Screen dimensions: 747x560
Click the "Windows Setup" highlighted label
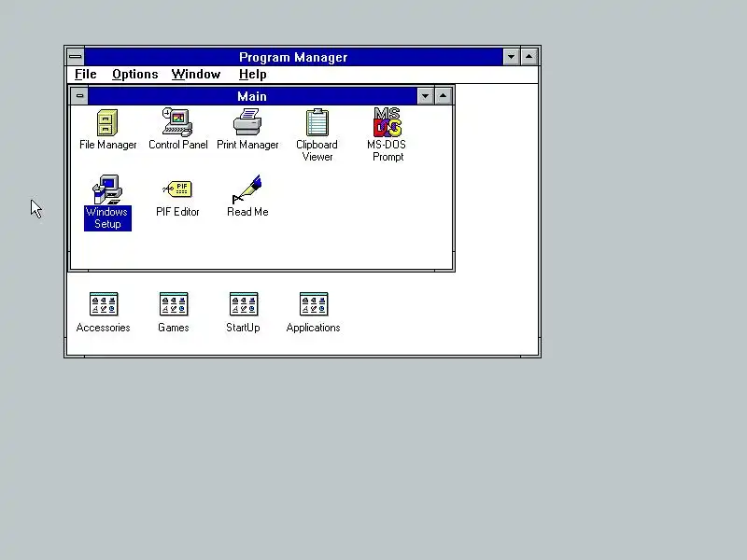[107, 218]
